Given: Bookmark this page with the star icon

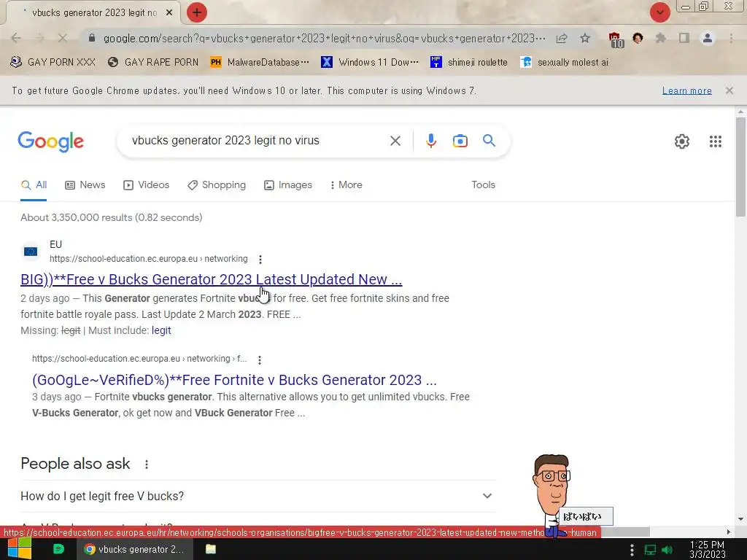Looking at the screenshot, I should click(585, 38).
